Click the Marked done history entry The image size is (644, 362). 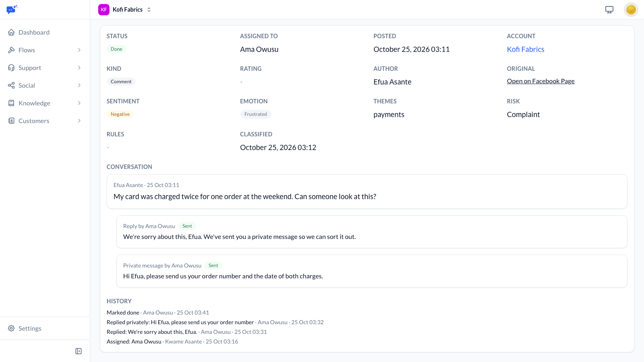point(158,313)
